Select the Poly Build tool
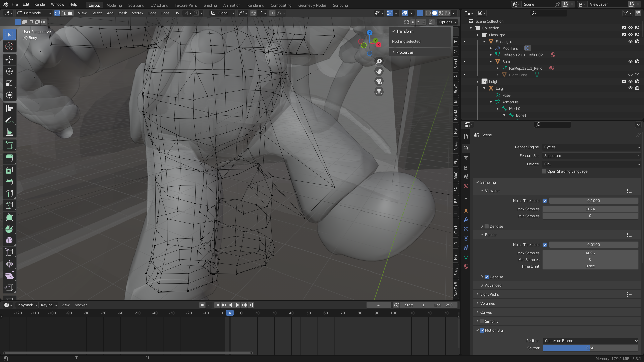 click(x=9, y=217)
